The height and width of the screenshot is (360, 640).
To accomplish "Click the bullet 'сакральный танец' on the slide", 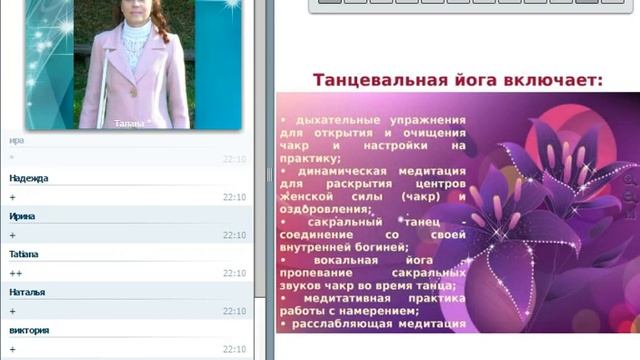I will [x=373, y=235].
